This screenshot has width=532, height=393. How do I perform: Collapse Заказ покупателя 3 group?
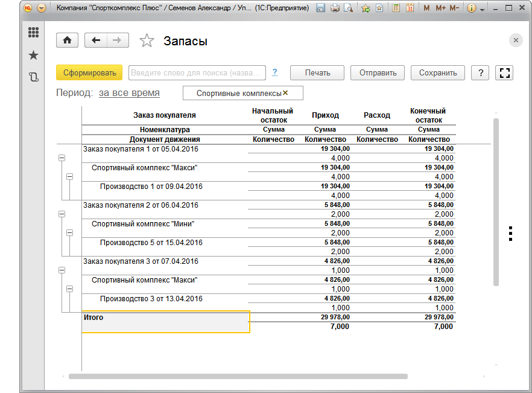click(x=62, y=270)
